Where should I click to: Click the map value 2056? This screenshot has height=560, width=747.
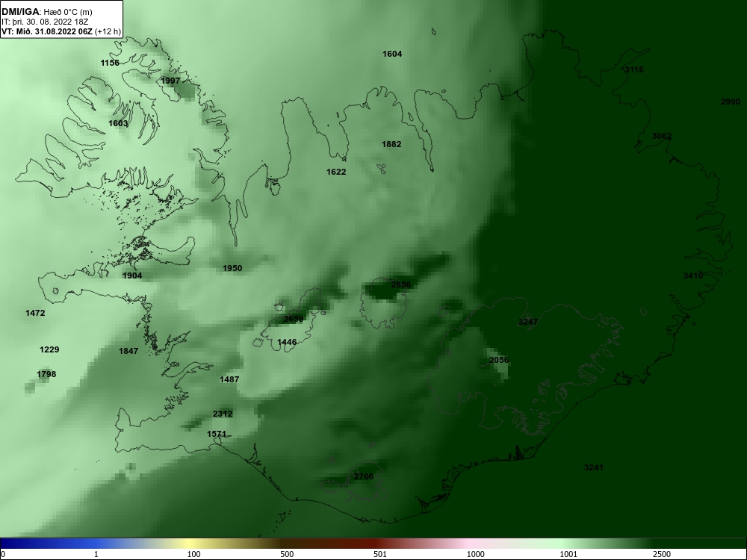(499, 360)
